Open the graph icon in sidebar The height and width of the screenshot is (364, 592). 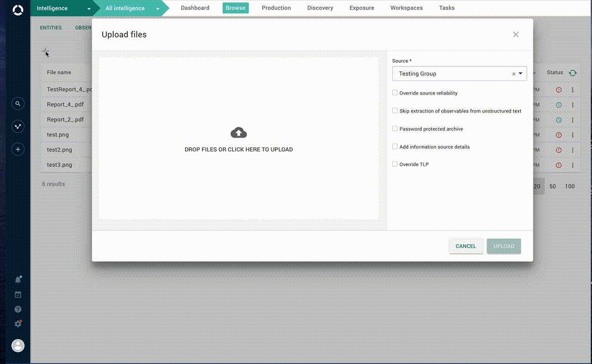[x=18, y=127]
